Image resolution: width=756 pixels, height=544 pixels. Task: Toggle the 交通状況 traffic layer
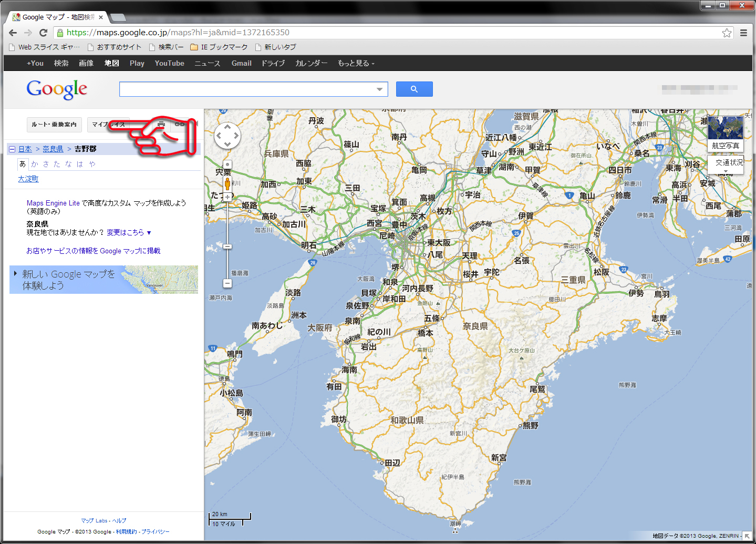click(729, 163)
